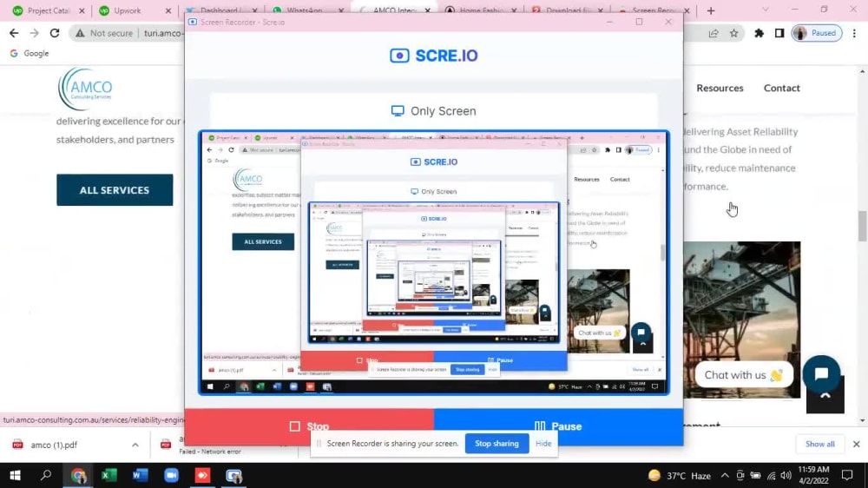This screenshot has width=868, height=488.
Task: Click the AMCO Consulting logo
Action: click(85, 89)
